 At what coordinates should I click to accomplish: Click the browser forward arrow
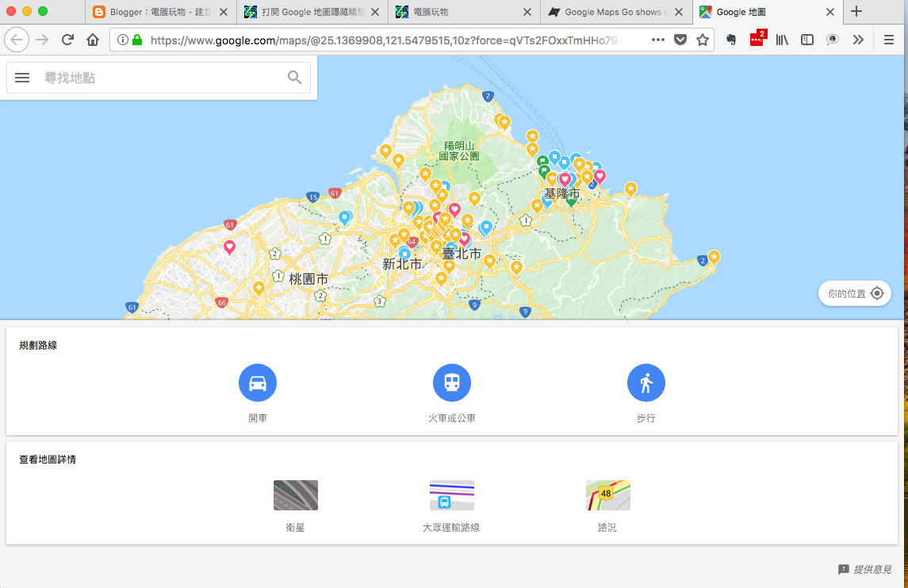click(42, 40)
